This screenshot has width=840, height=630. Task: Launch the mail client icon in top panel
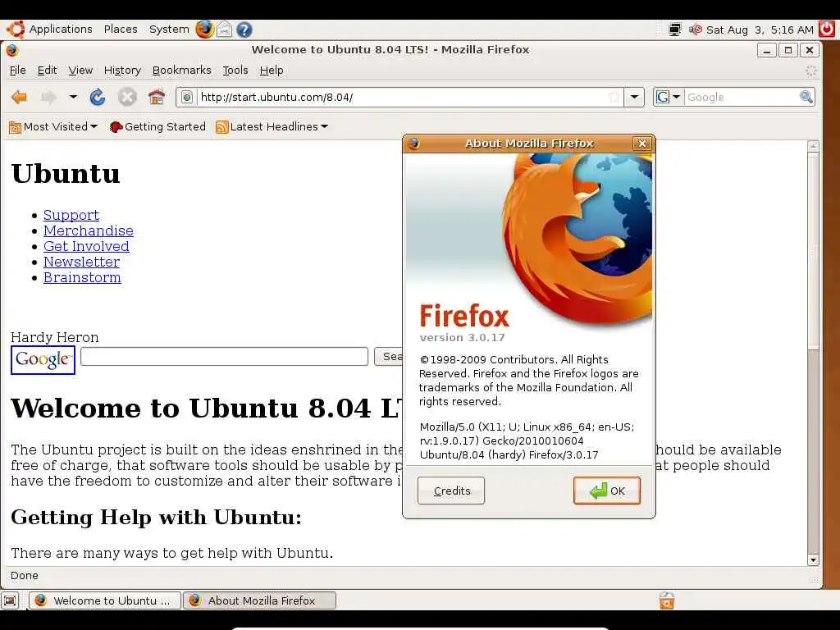pyautogui.click(x=224, y=30)
